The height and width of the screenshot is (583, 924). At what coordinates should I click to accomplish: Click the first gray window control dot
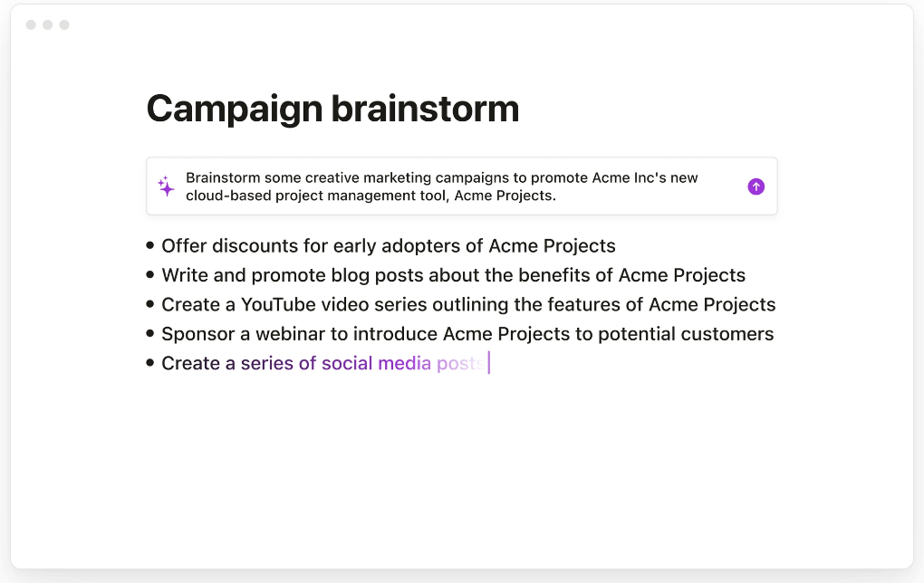31,24
